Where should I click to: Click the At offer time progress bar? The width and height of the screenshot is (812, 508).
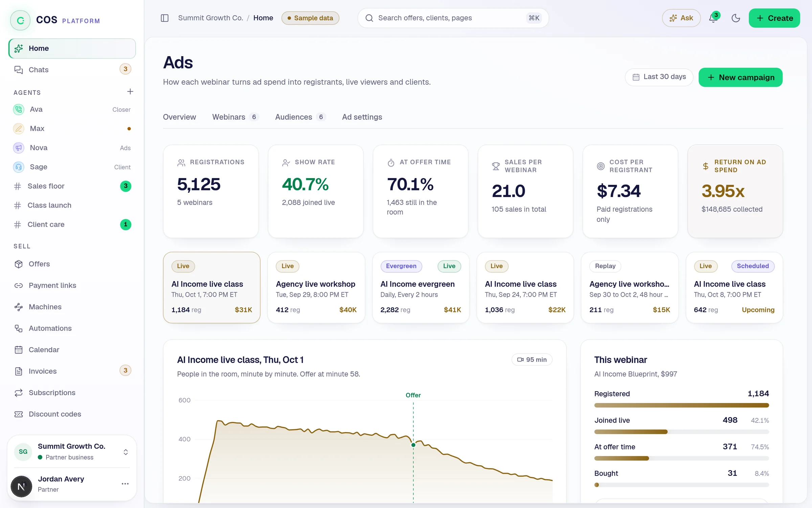[x=681, y=459]
